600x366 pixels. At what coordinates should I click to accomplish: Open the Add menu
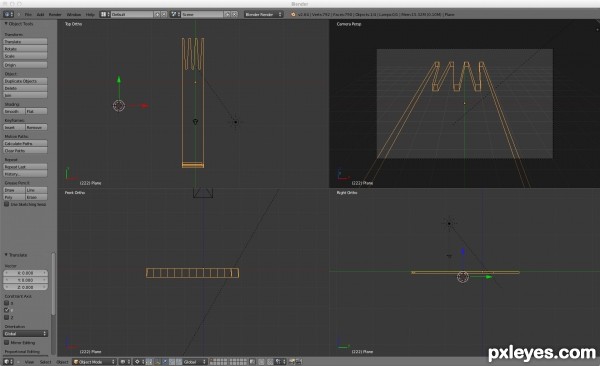click(40, 15)
